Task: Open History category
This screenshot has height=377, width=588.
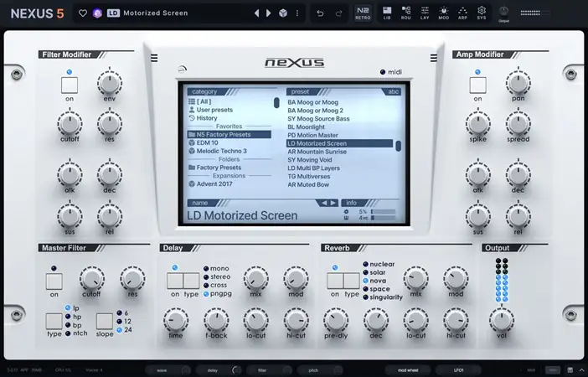Action: [x=230, y=118]
